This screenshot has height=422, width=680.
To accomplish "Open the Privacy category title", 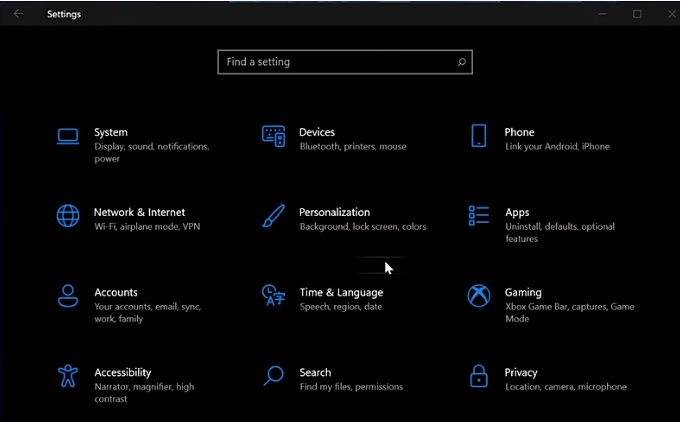I will (521, 372).
